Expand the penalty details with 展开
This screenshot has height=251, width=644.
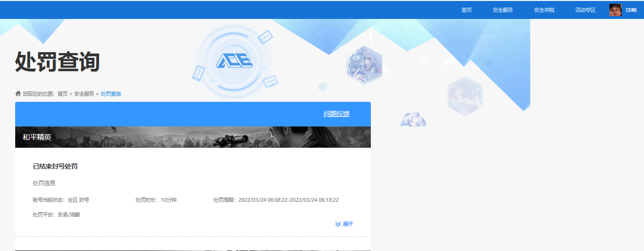(x=348, y=224)
